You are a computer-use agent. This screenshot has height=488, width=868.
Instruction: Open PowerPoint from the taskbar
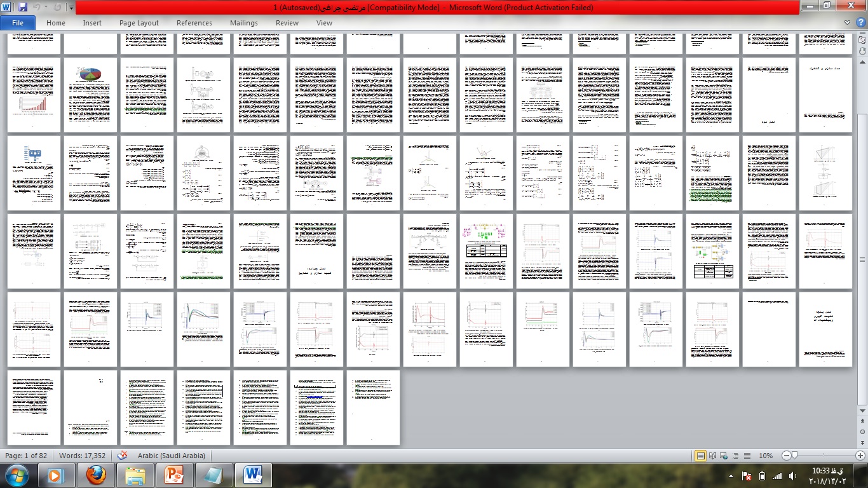pyautogui.click(x=174, y=475)
